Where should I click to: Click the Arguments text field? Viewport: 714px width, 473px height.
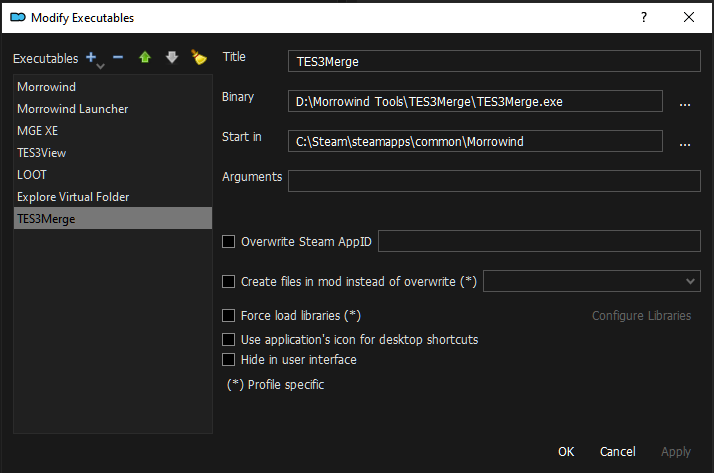494,180
